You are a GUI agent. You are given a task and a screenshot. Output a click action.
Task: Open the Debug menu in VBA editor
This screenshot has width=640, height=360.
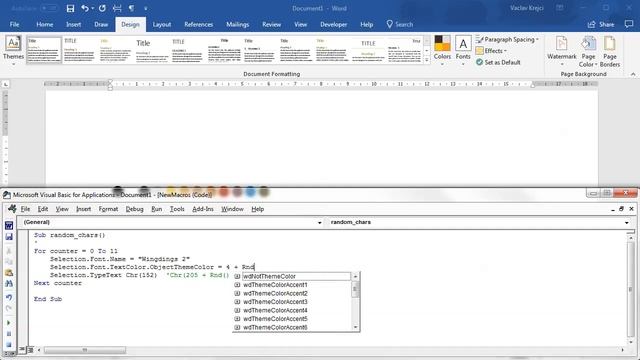(134, 209)
